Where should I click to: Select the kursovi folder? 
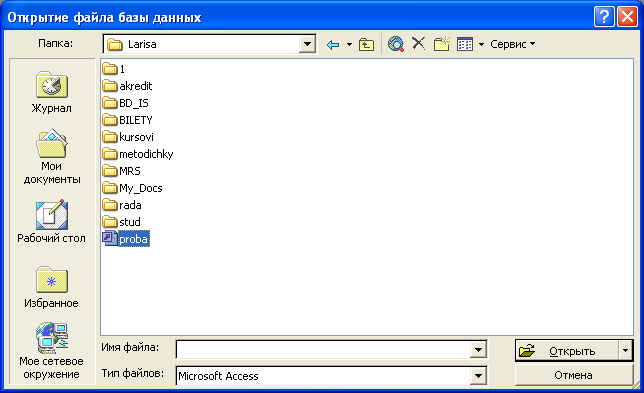(128, 137)
